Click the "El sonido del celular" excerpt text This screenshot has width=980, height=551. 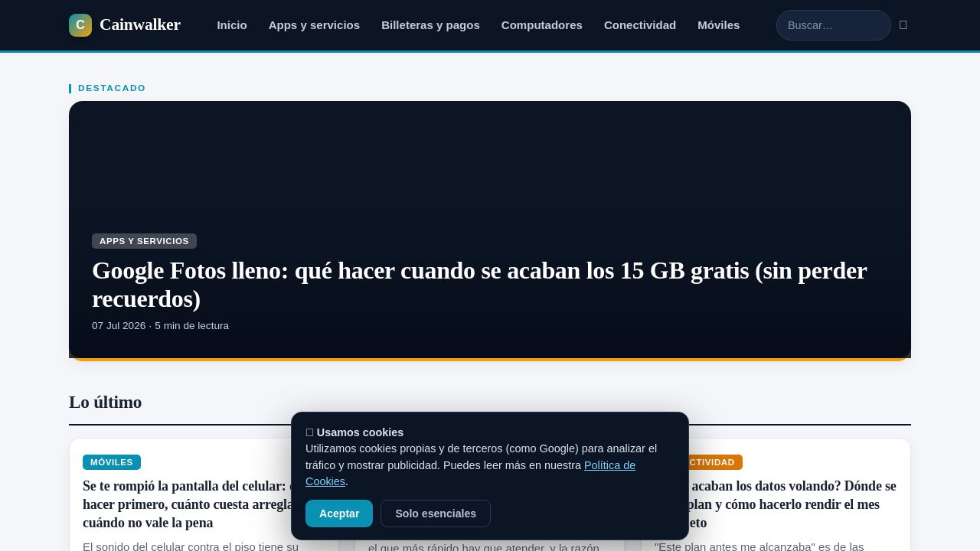tap(191, 546)
